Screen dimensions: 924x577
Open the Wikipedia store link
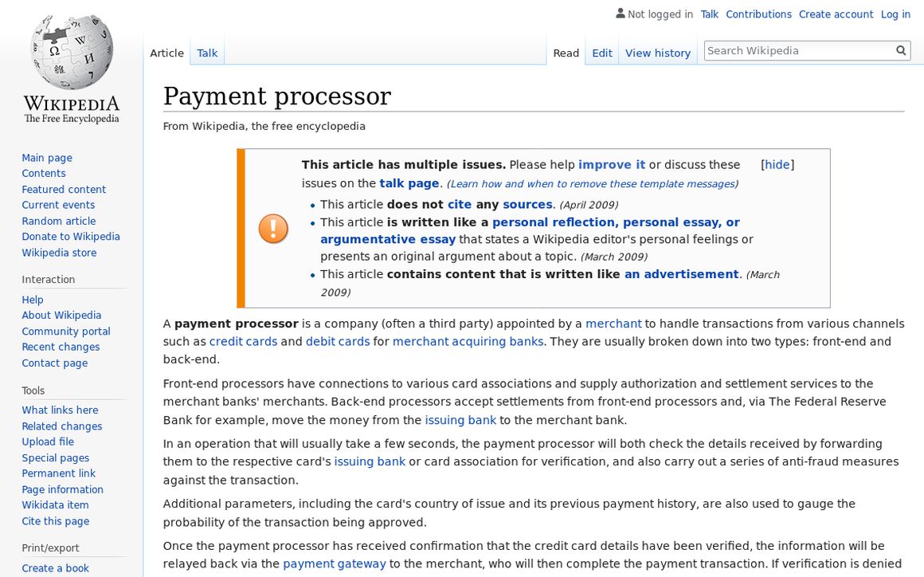59,253
